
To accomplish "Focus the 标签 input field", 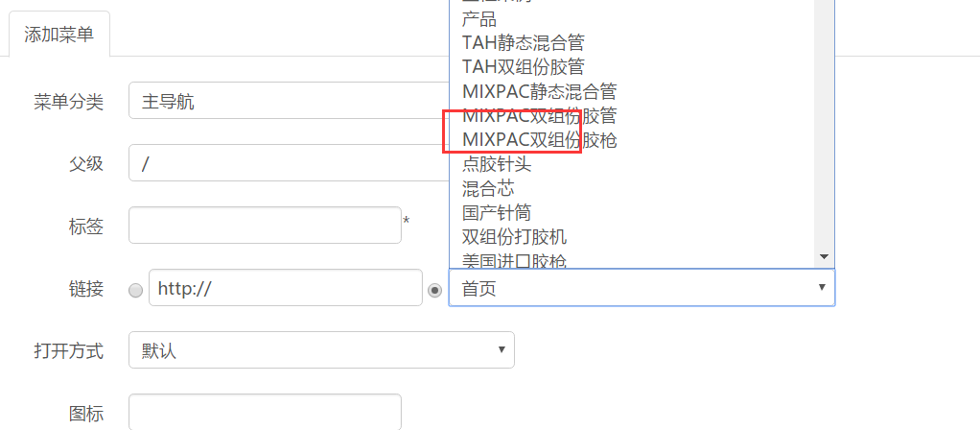I will tap(265, 226).
